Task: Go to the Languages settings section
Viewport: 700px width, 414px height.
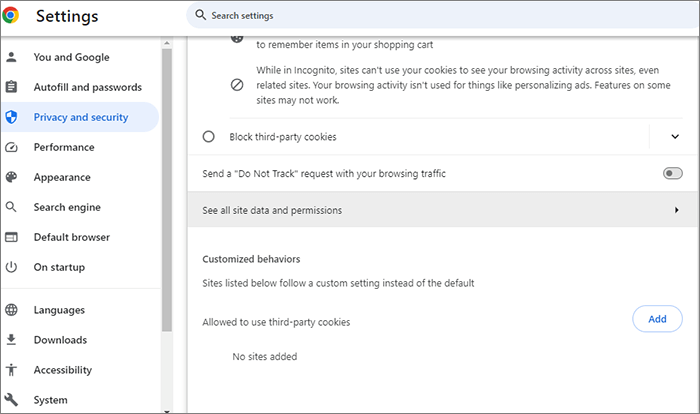Action: point(59,310)
